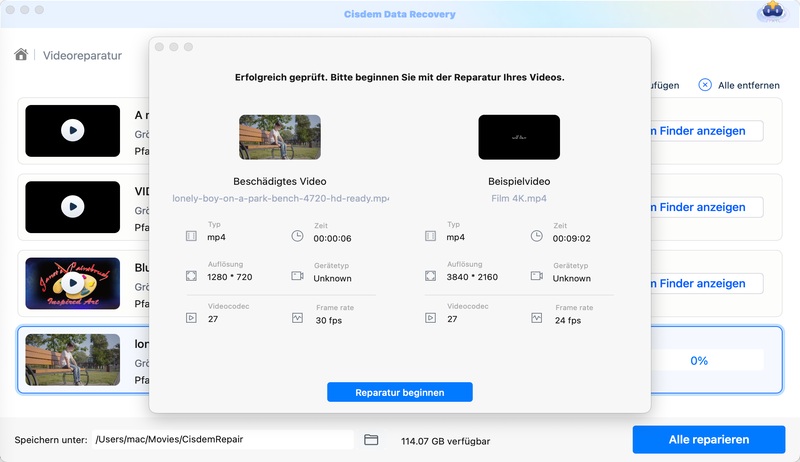Screen dimensions: 800x462
Task: Click the Auflösung icon for 1280 * 720
Action: point(191,276)
